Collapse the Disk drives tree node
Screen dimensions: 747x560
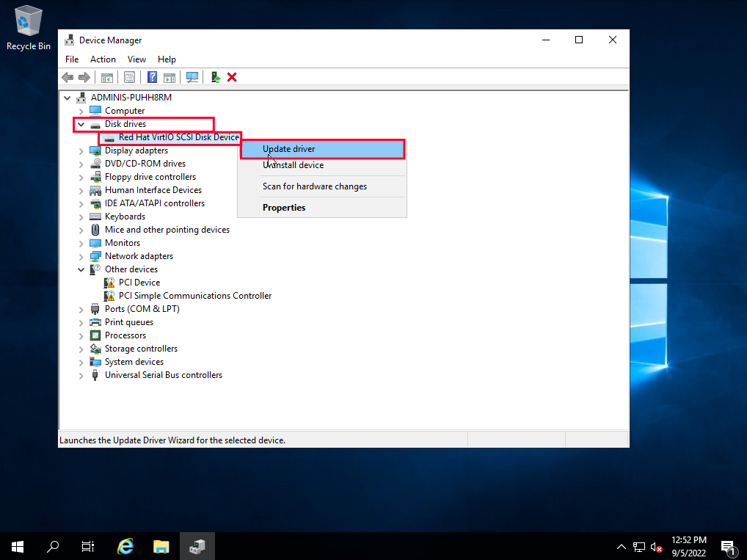click(81, 124)
